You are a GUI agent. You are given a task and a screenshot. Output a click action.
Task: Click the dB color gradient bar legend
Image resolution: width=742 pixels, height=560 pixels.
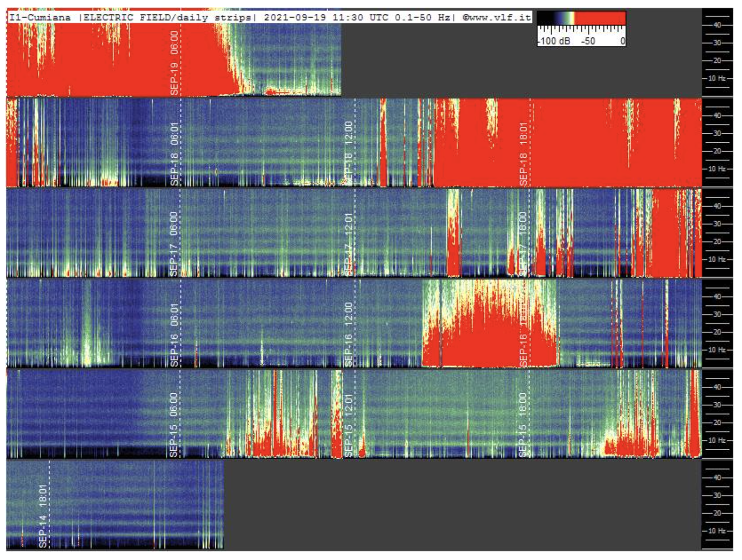pyautogui.click(x=582, y=18)
